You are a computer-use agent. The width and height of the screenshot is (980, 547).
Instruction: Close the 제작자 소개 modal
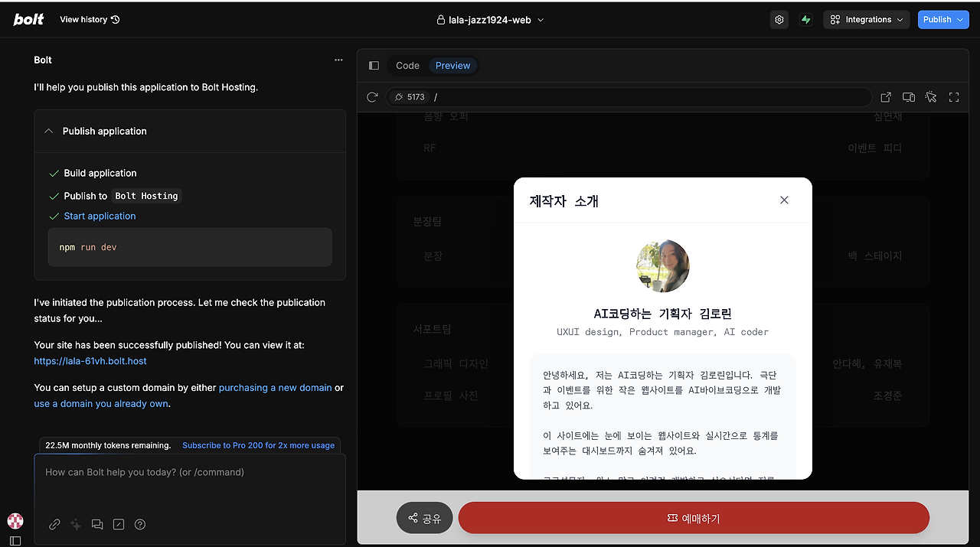pyautogui.click(x=784, y=200)
